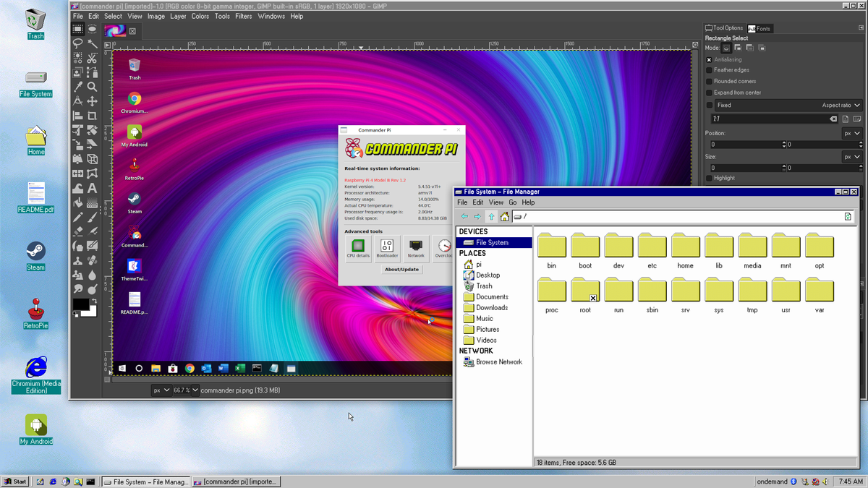Switch to the Fonts tab

759,29
